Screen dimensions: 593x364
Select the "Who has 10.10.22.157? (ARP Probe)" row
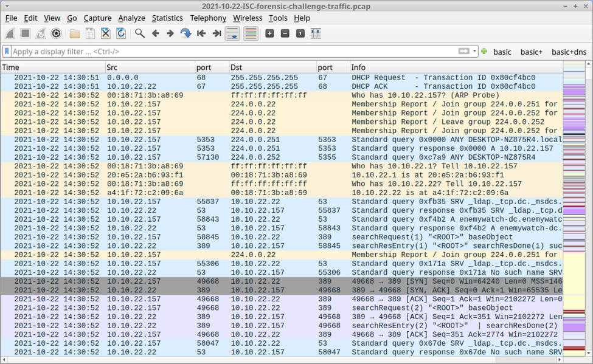coord(282,95)
